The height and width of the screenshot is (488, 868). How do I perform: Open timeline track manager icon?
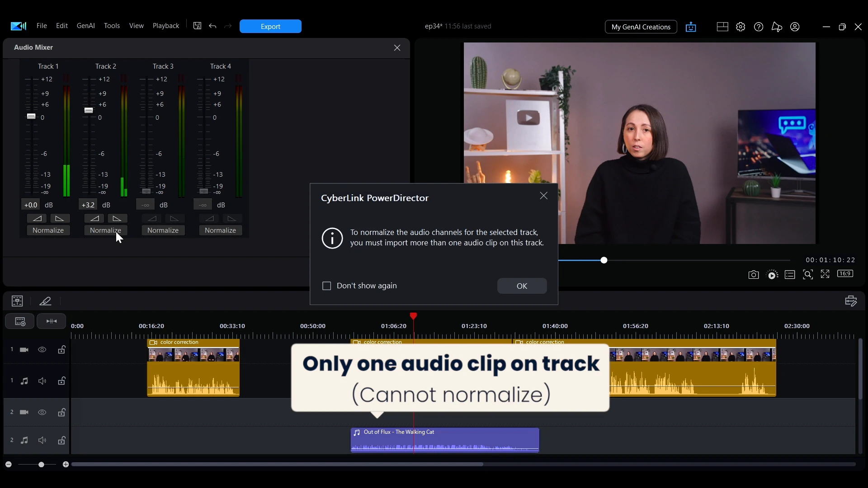coord(20,321)
